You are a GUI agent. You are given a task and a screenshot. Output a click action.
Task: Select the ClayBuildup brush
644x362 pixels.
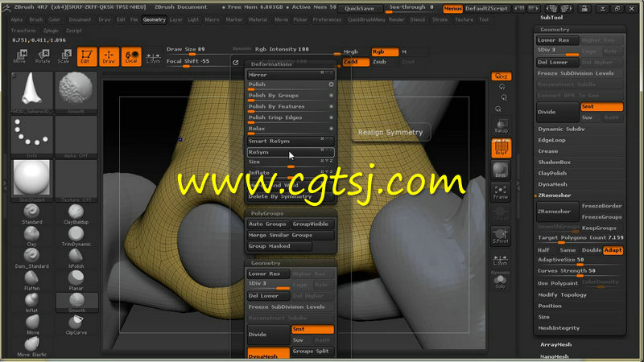[76, 214]
